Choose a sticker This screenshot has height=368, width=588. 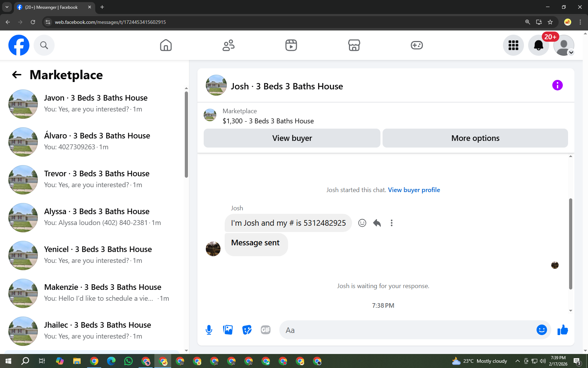point(247,330)
